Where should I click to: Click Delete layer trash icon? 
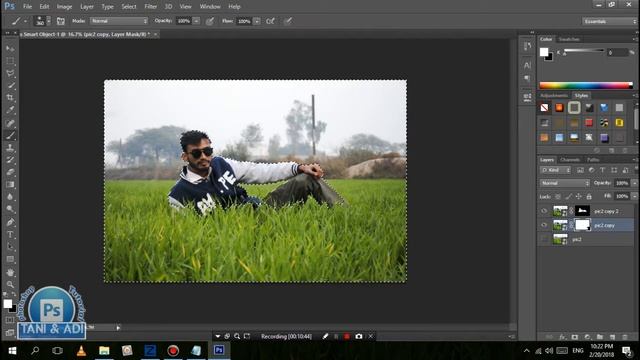[625, 337]
